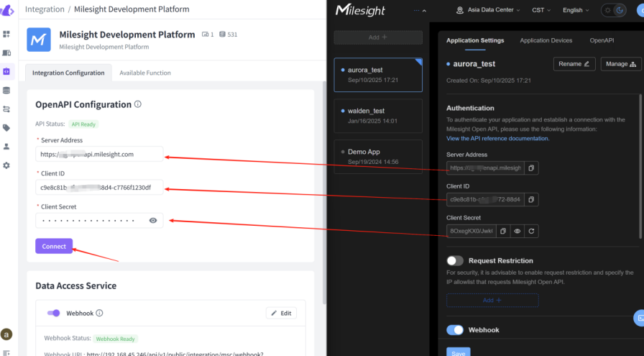
Task: Open the user icon in left sidebar
Action: (x=6, y=146)
